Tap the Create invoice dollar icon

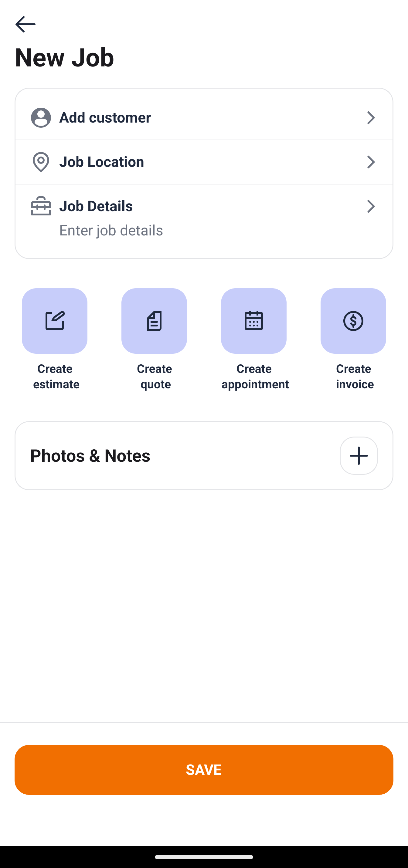click(353, 320)
